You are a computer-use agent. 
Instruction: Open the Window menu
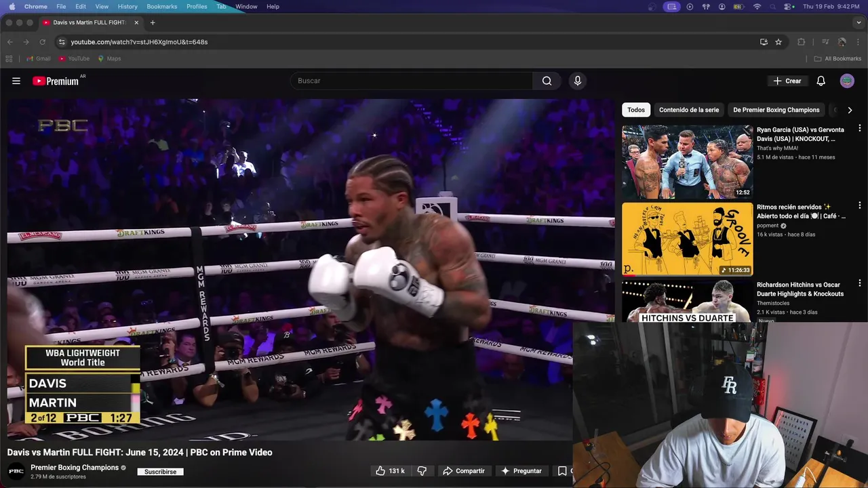pyautogui.click(x=246, y=6)
